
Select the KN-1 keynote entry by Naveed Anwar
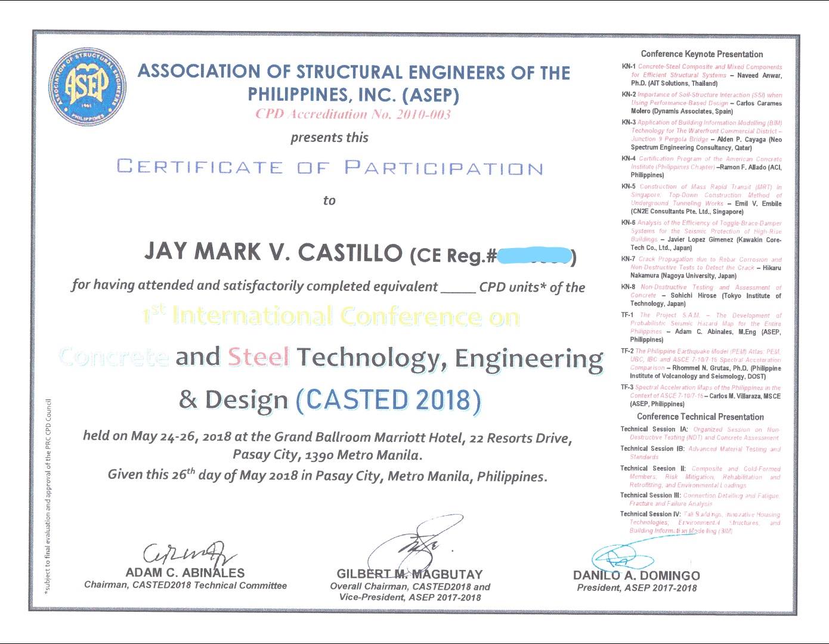coord(704,73)
